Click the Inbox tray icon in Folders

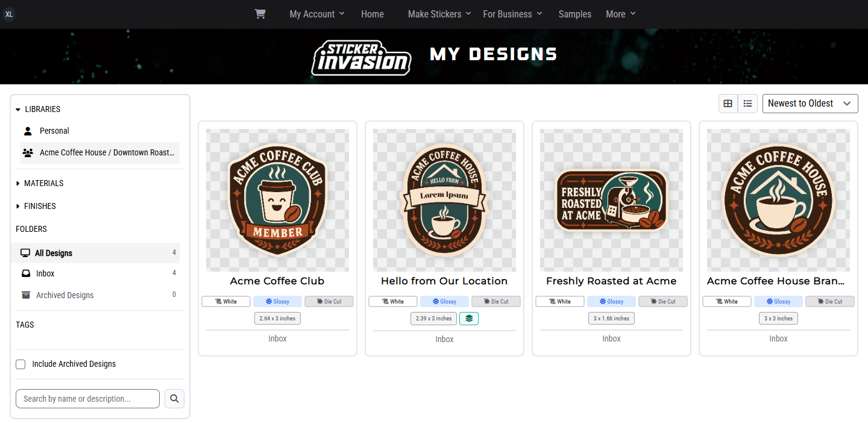tap(26, 273)
